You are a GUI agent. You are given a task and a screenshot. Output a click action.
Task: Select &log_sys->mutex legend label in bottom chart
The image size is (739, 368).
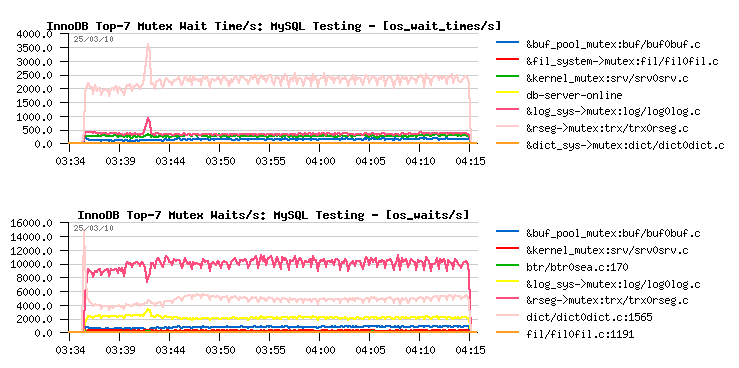(x=613, y=285)
